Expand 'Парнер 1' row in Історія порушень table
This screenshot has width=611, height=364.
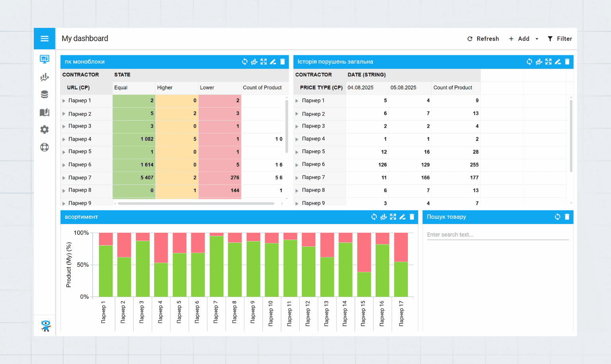tap(297, 100)
